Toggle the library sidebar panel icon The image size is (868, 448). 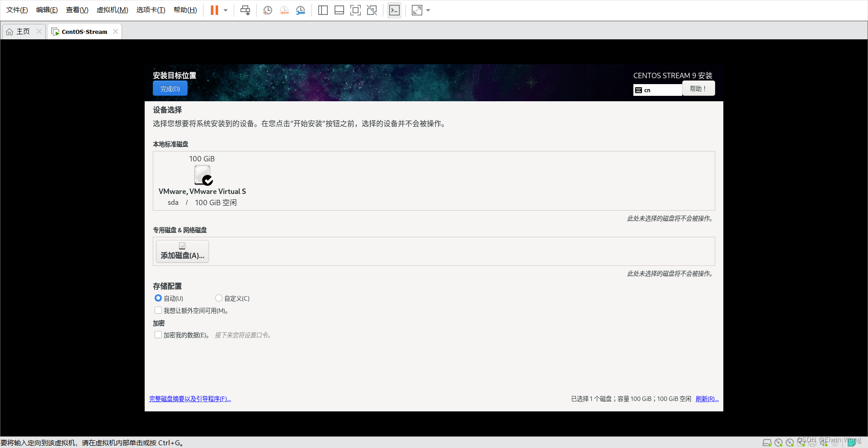point(323,10)
